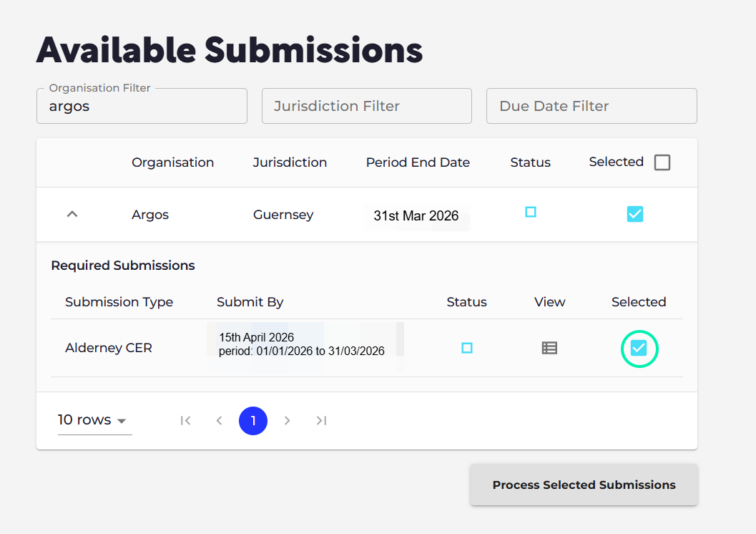Click the Available Submissions page title
The height and width of the screenshot is (534, 756).
[230, 50]
